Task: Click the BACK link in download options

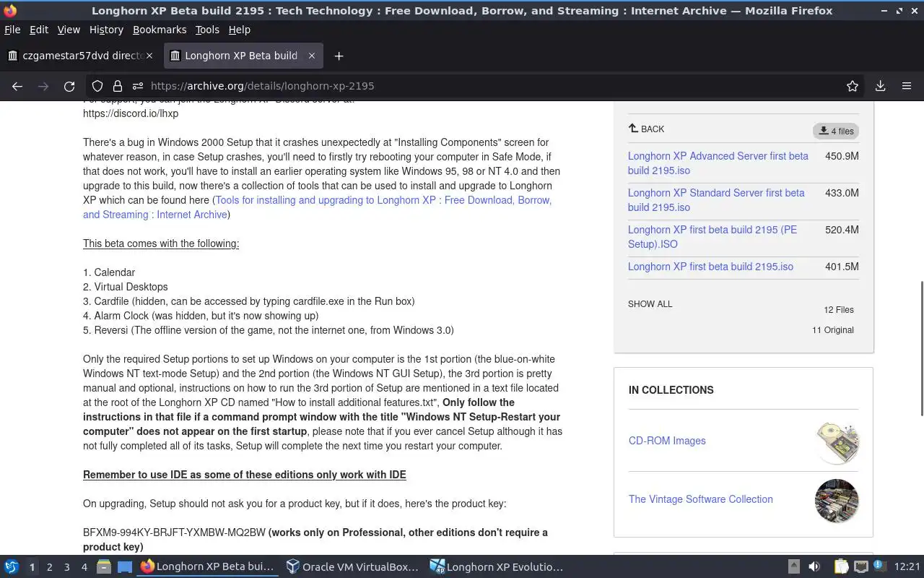Action: pyautogui.click(x=646, y=129)
